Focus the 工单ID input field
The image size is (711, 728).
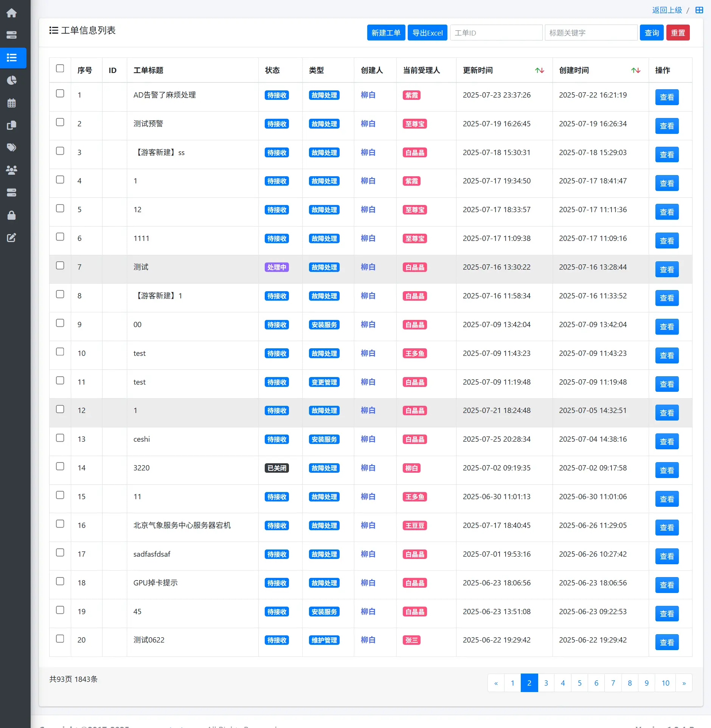(x=496, y=33)
